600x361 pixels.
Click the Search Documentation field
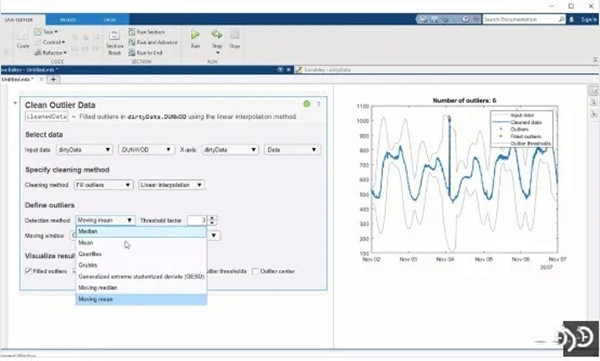coord(520,19)
